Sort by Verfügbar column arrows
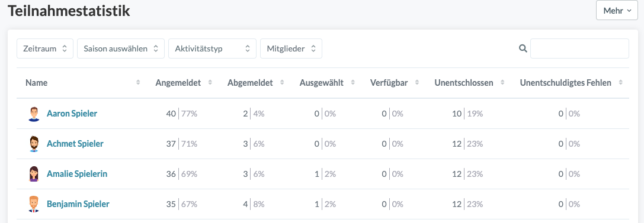 coord(417,83)
